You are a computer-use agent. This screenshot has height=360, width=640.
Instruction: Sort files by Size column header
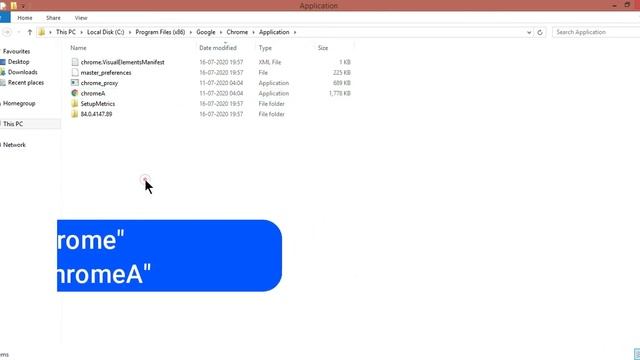point(323,48)
